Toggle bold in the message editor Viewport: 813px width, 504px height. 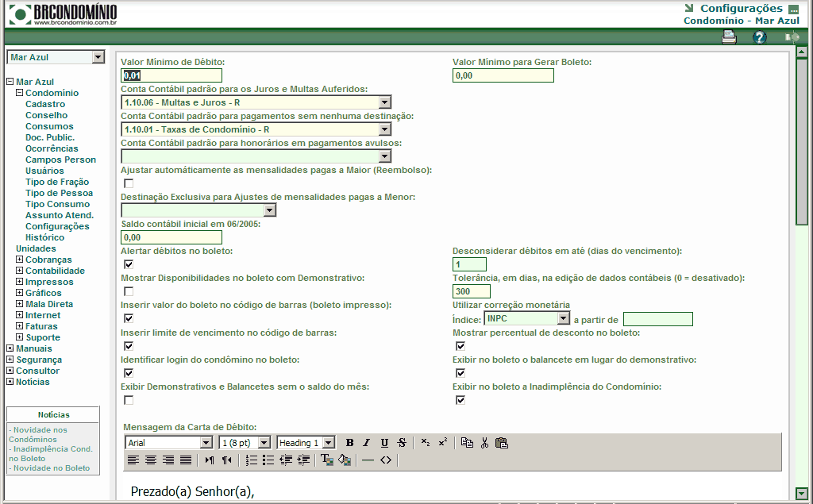click(x=349, y=443)
